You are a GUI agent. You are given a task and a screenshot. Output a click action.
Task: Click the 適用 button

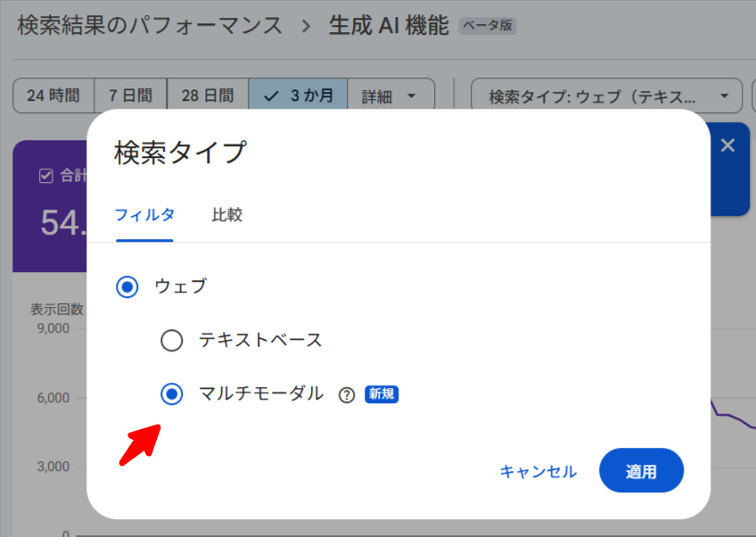click(x=641, y=470)
